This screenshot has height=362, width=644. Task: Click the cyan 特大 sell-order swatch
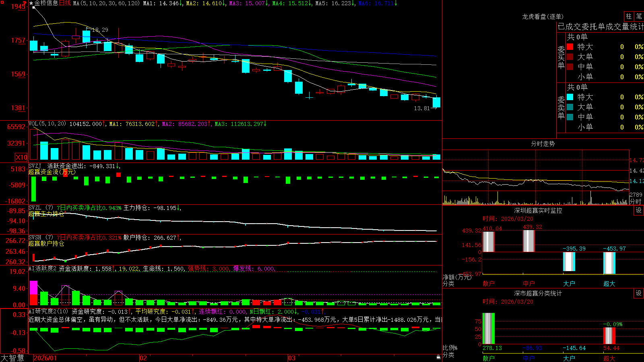tap(570, 97)
